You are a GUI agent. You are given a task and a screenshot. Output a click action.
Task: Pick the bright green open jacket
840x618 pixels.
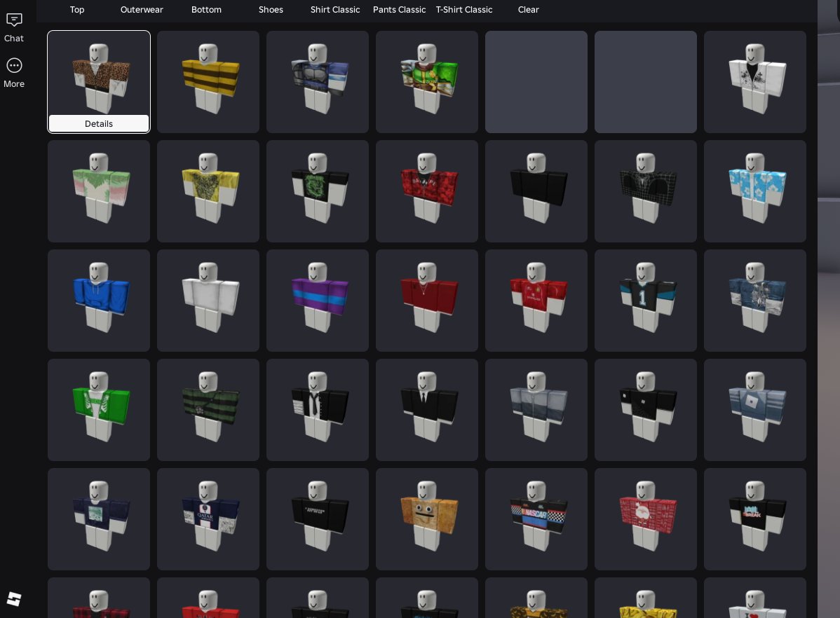99,410
